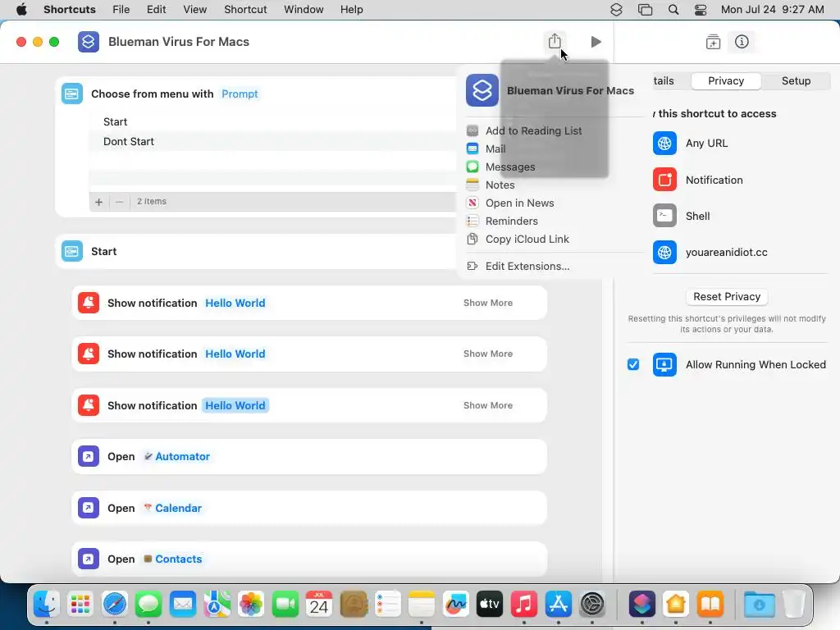Toggle the shortcut details info icon

coord(742,42)
